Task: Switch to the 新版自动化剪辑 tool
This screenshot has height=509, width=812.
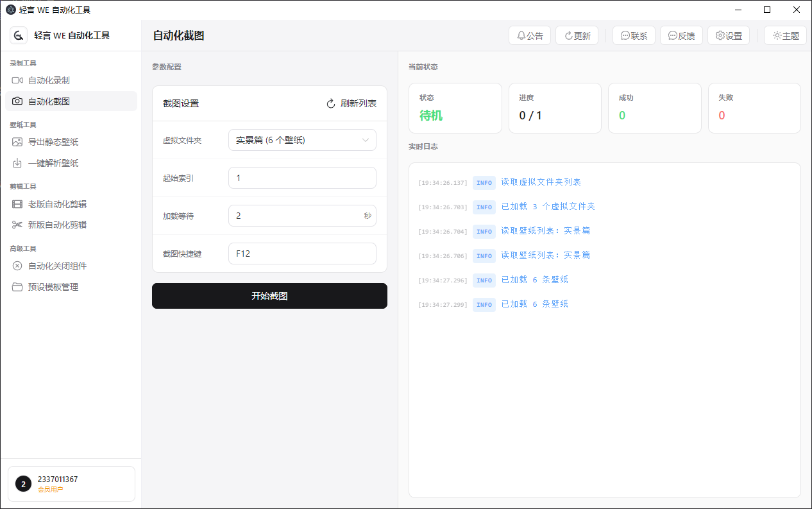Action: tap(56, 225)
